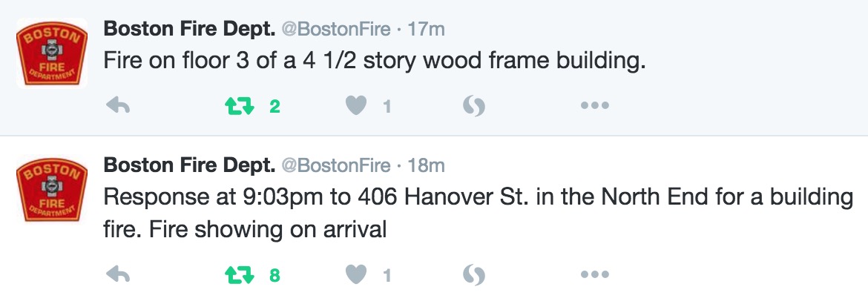Open the tweet about 9:03pm response text
The height and width of the screenshot is (304, 868).
478,212
